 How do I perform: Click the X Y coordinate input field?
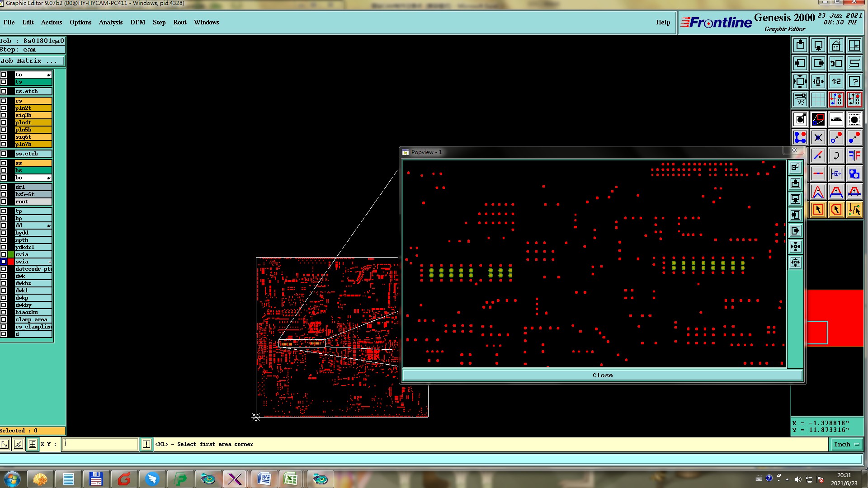tap(100, 444)
